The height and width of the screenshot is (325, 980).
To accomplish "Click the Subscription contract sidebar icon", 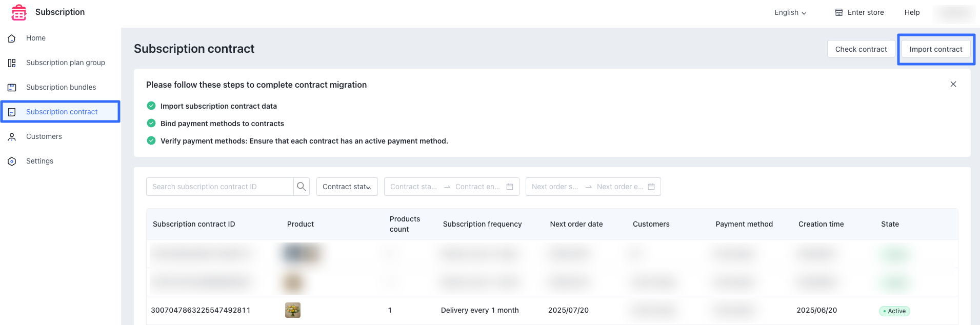I will 12,112.
